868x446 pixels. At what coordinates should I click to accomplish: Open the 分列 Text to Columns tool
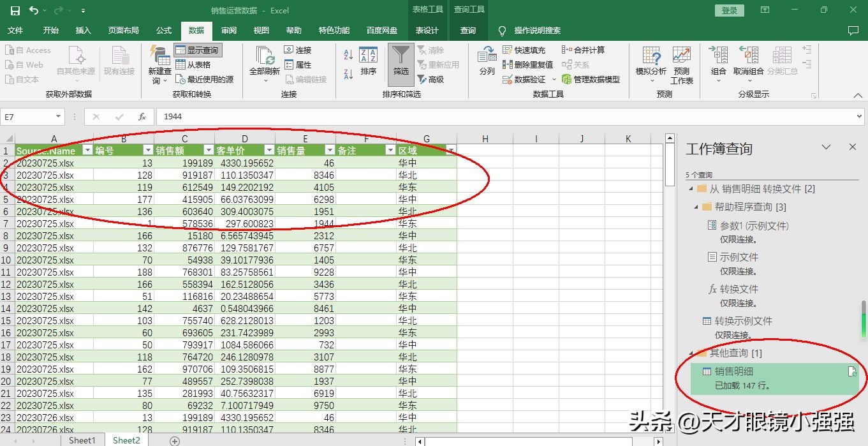point(485,64)
